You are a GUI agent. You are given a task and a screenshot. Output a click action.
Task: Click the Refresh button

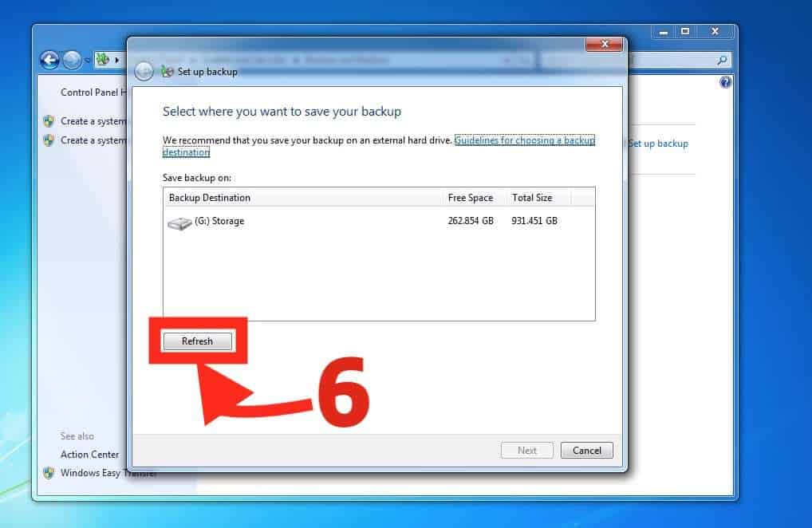coord(197,341)
